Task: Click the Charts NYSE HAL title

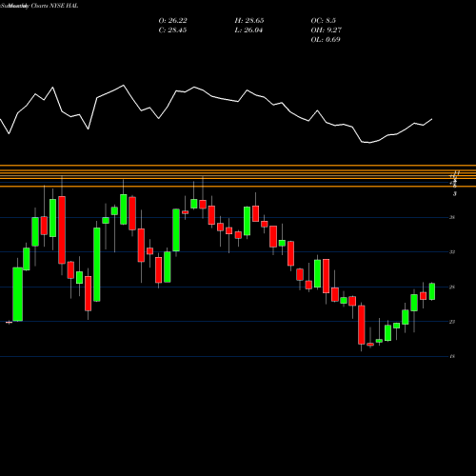Action: coord(54,6)
